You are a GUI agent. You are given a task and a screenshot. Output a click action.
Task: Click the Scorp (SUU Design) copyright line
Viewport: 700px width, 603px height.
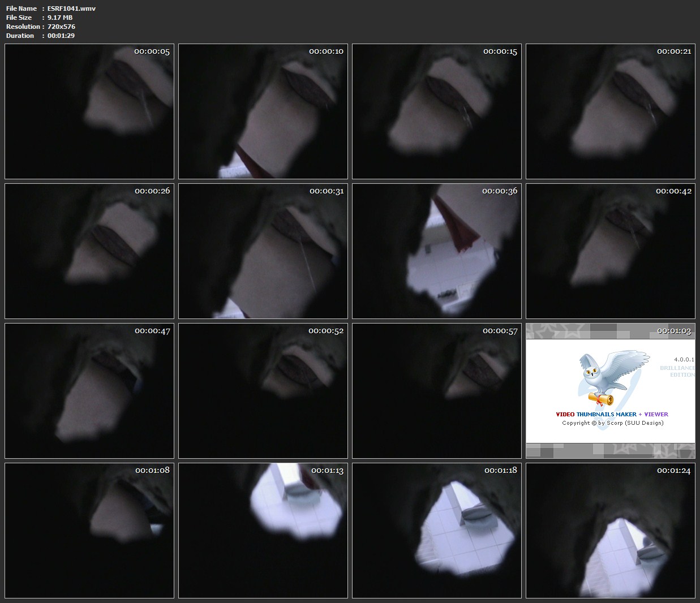click(x=612, y=423)
